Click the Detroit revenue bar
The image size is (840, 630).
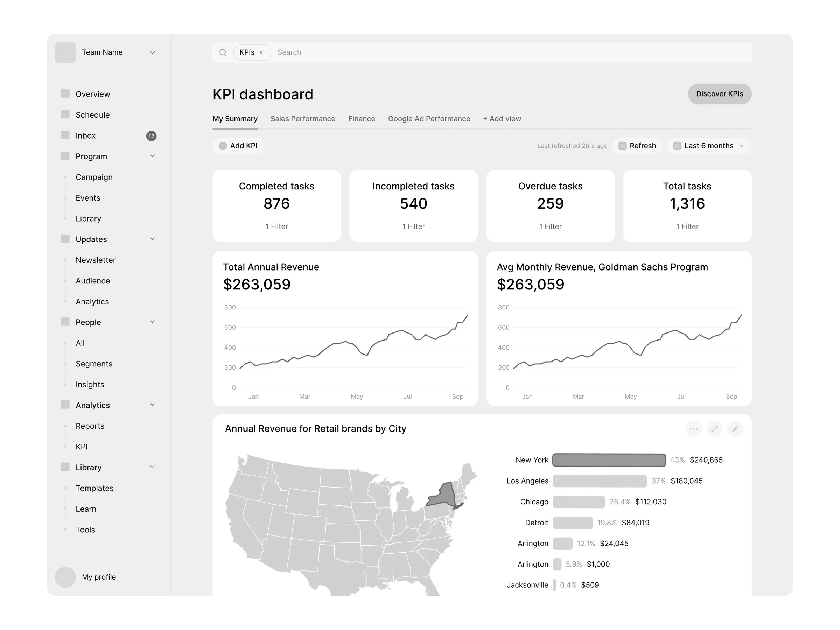(x=573, y=523)
